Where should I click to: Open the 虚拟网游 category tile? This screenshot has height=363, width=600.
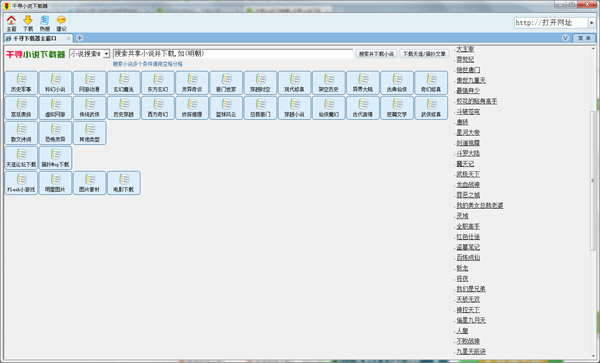point(55,108)
